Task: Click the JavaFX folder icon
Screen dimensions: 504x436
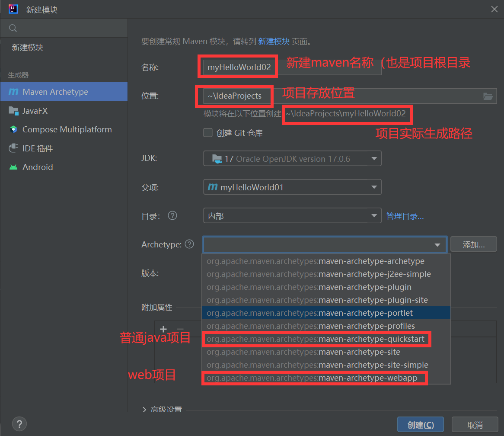Action: [13, 111]
